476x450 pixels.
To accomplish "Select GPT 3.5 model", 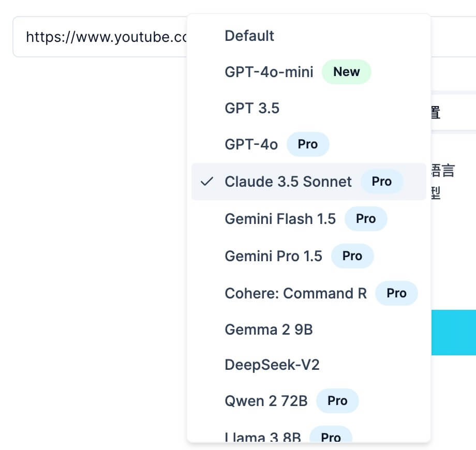I will (x=252, y=108).
